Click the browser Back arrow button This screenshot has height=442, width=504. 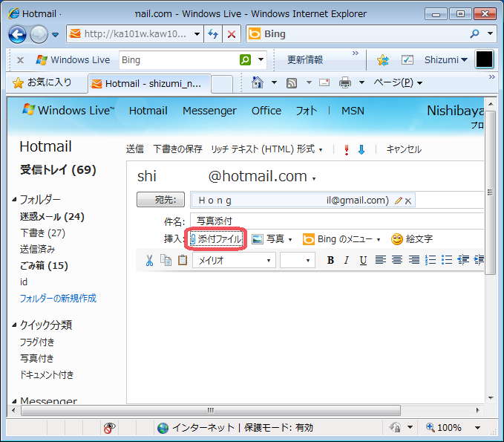coord(17,34)
